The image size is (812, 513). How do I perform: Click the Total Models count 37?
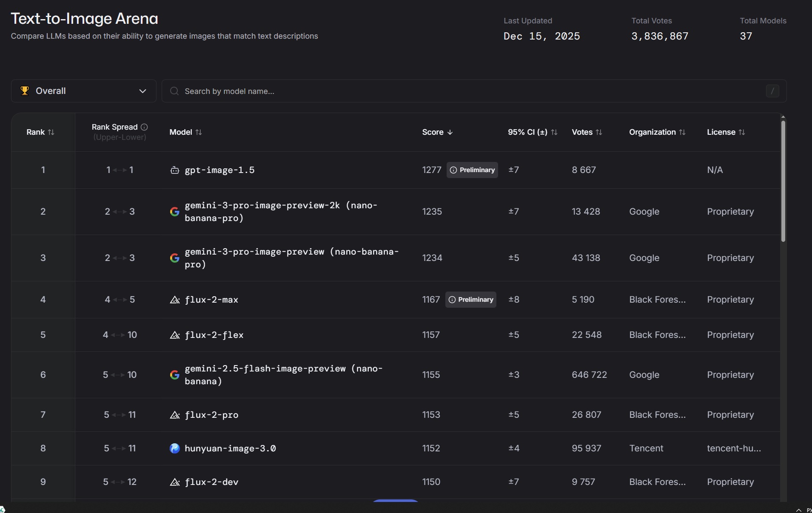[x=746, y=36]
